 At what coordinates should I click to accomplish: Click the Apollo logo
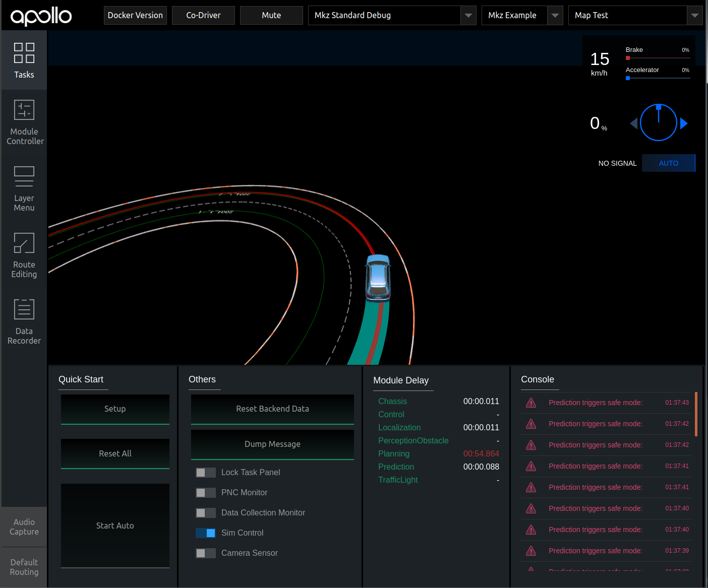coord(40,15)
